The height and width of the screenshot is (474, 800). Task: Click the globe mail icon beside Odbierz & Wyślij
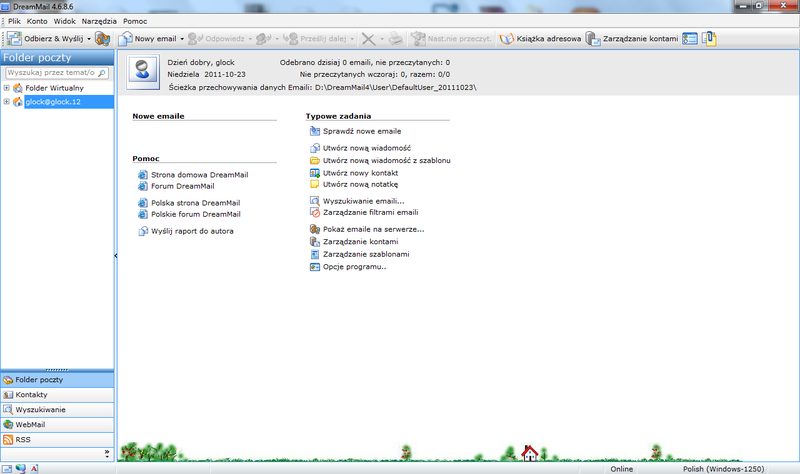102,39
